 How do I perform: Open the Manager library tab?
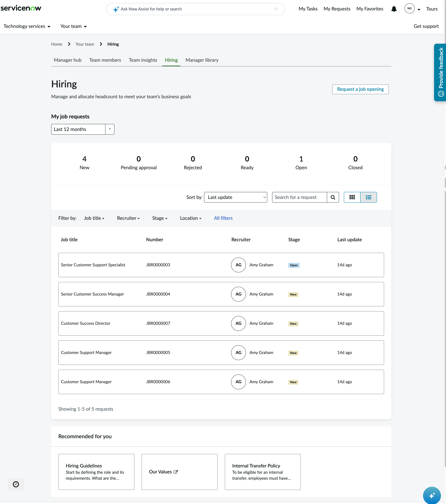pos(202,60)
